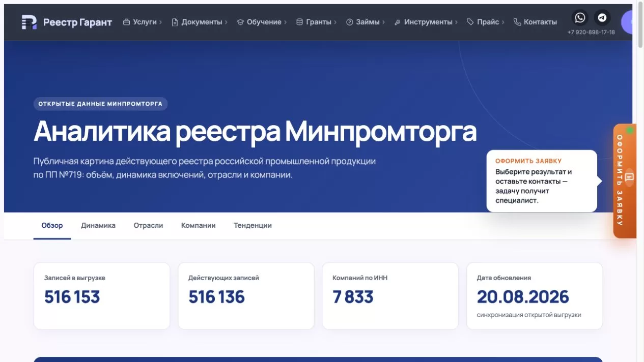Click the Действующих записей 516 136 card

[x=246, y=296]
